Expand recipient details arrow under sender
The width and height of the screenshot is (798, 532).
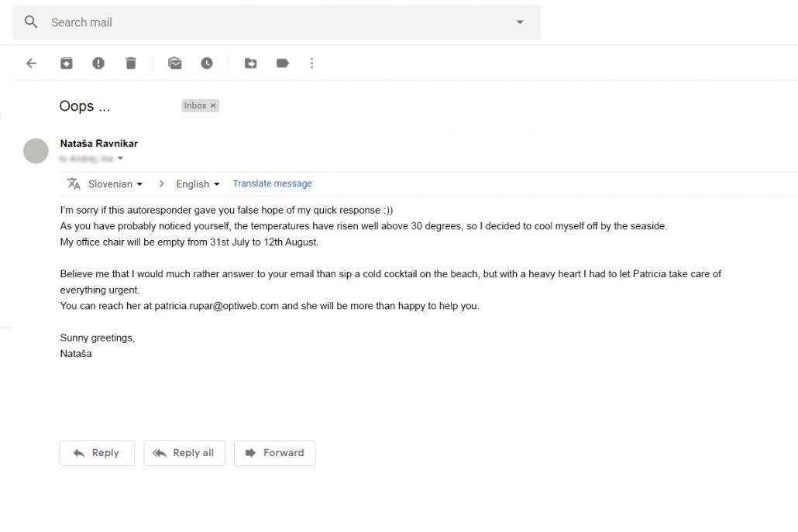coord(120,159)
